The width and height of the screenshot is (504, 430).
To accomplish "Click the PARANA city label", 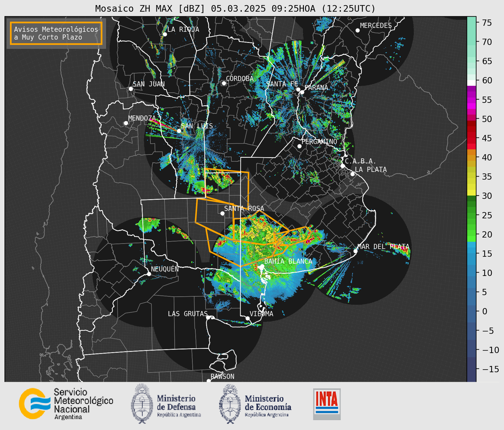I will coord(316,88).
